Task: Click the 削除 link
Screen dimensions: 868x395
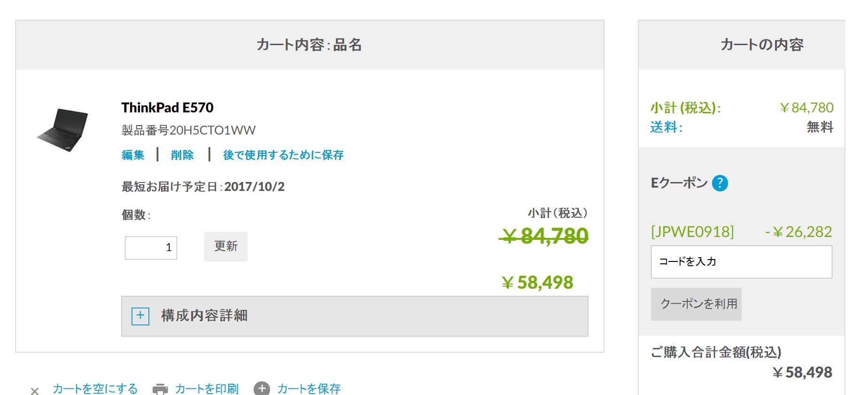Action: click(182, 155)
